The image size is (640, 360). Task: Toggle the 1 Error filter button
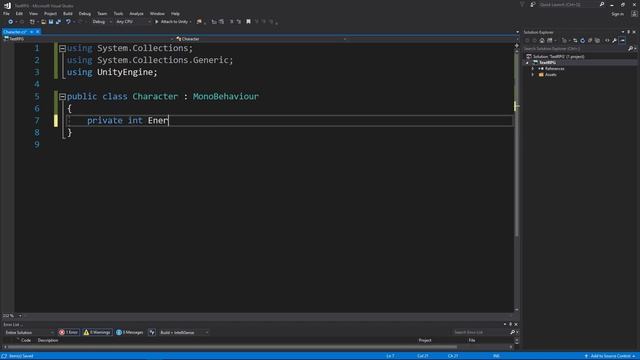69,332
